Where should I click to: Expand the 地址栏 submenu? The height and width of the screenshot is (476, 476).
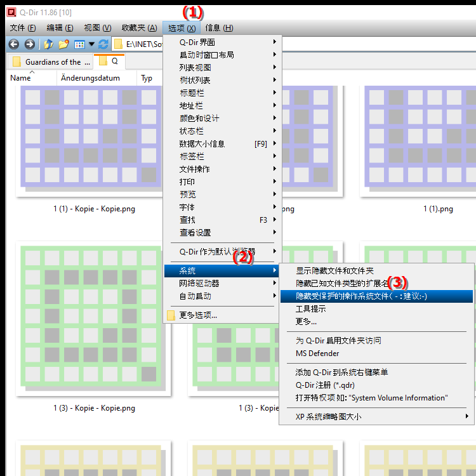223,105
